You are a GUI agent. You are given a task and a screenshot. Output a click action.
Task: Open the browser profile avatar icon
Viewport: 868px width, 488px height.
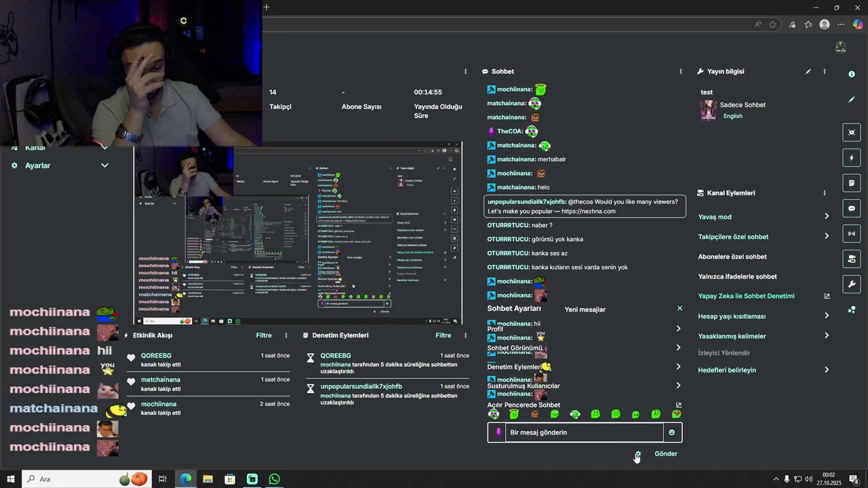[x=825, y=24]
